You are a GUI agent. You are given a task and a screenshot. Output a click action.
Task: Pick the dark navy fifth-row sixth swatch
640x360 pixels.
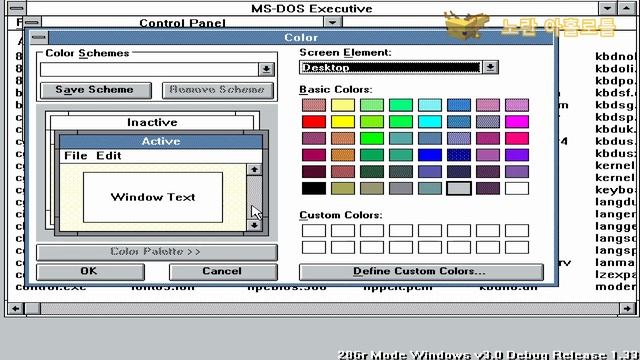coord(458,171)
